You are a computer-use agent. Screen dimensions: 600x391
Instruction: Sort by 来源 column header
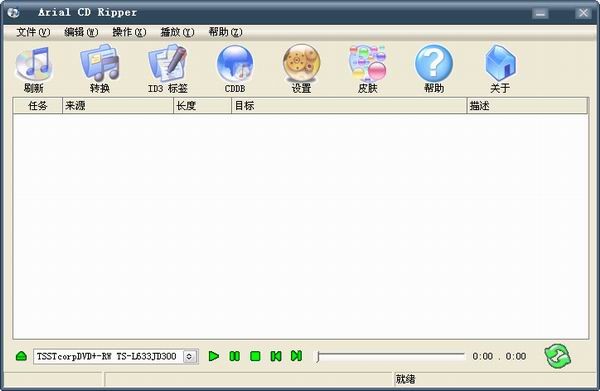click(118, 106)
